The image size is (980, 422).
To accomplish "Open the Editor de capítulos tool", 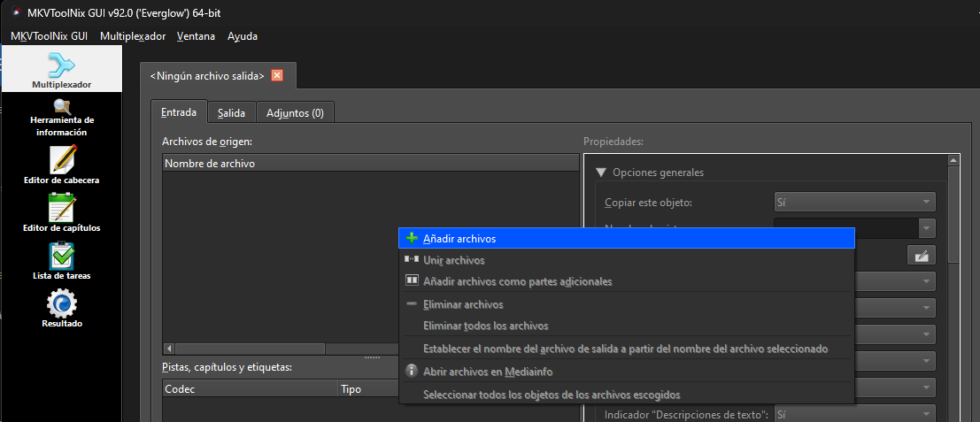I will coord(61,213).
